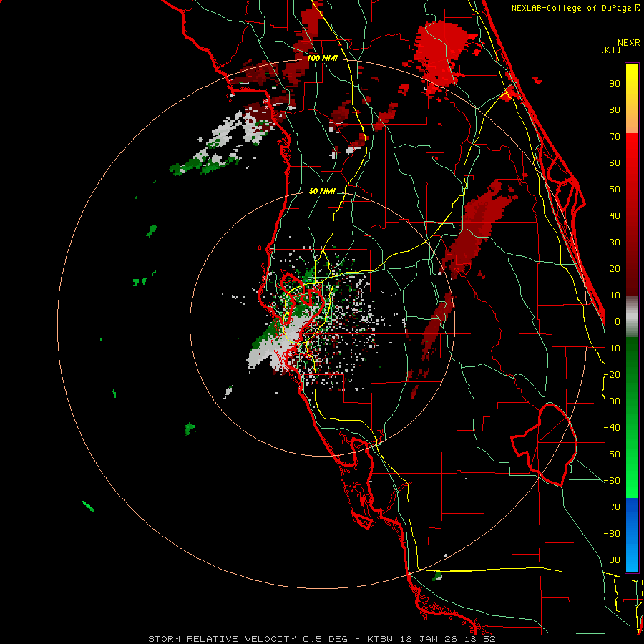Click the 10 value on the velocity scale

tap(615, 296)
